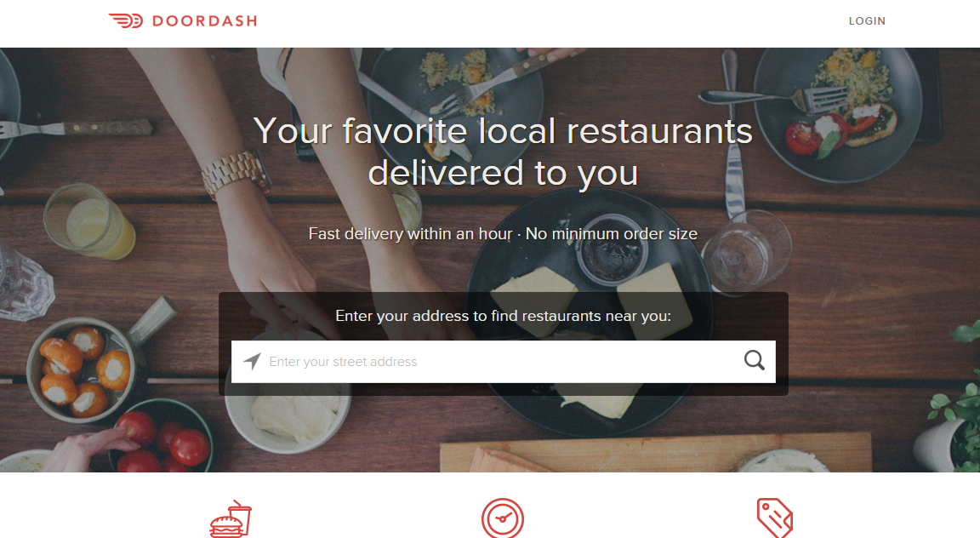The image size is (980, 538).
Task: Click the burger and drink icon
Action: tap(231, 519)
